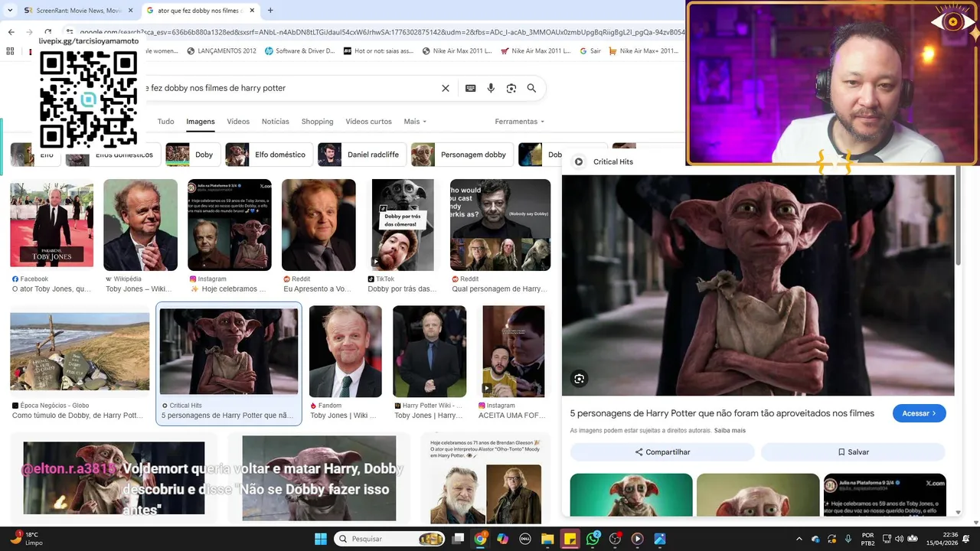
Task: Show hidden system tray icons
Action: (x=799, y=539)
